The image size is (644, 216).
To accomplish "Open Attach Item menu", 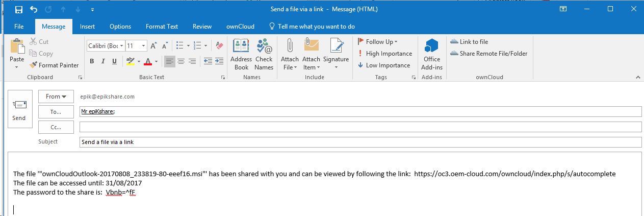I will point(312,54).
